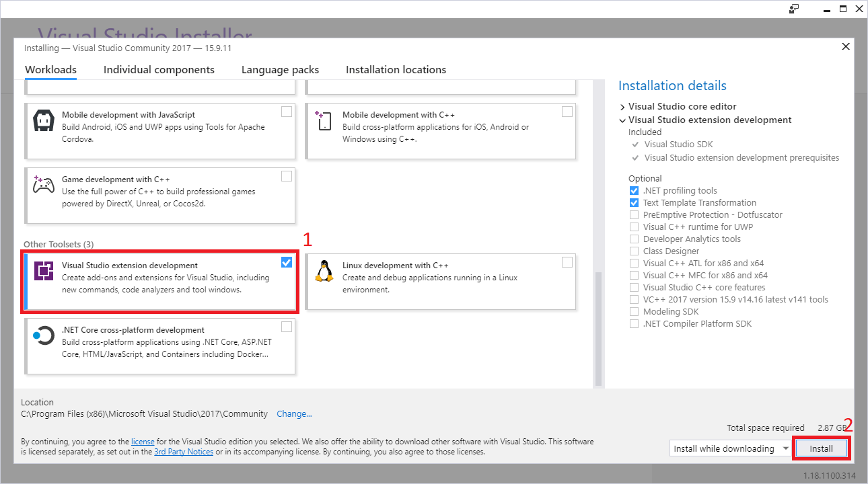The image size is (868, 484).
Task: Enable Visual C++ MFC for x86 and x64
Action: 634,276
